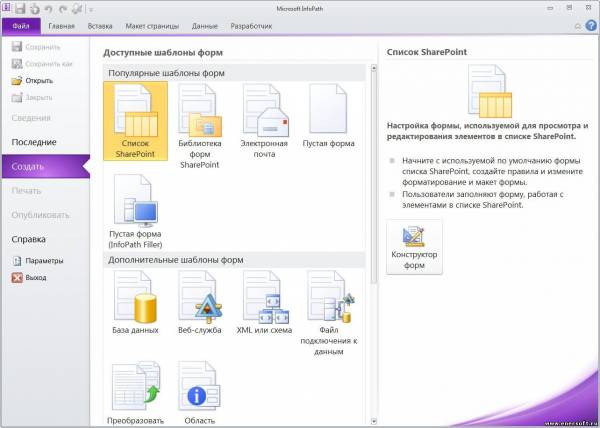
Task: Switch to the Данные tab
Action: click(x=205, y=26)
